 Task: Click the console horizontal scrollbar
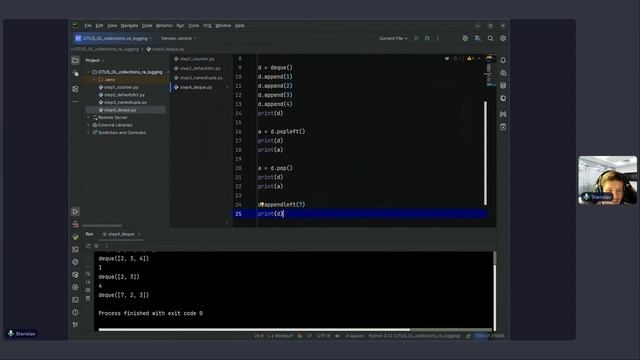pos(254,329)
